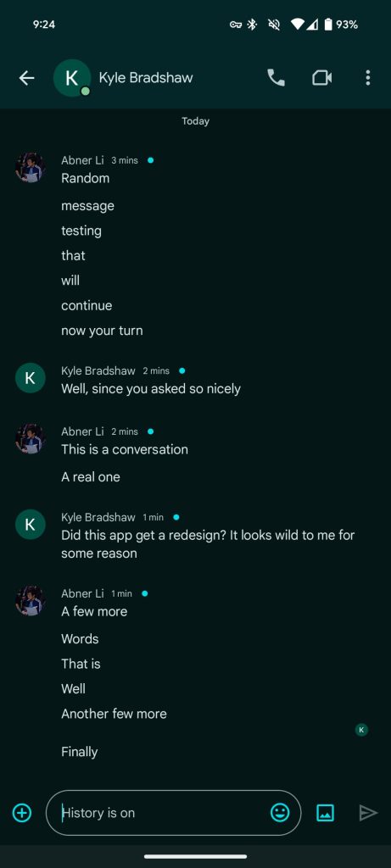Open Kyle Bradshaw's header avatar

(72, 78)
